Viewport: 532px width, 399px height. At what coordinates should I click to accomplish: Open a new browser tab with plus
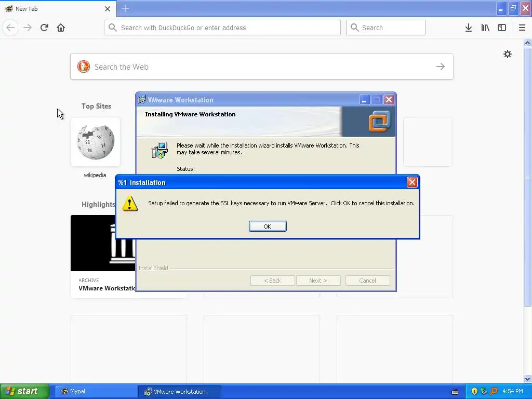125,8
